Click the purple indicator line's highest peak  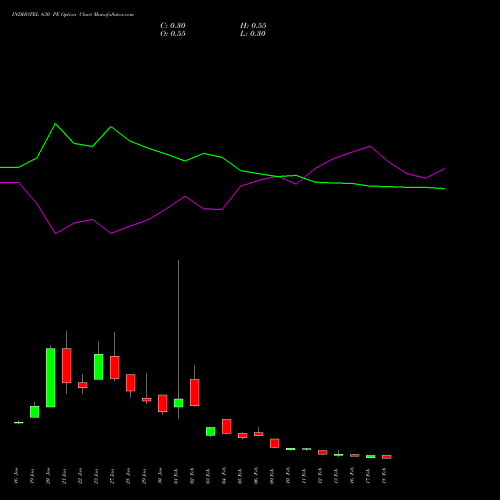click(370, 146)
